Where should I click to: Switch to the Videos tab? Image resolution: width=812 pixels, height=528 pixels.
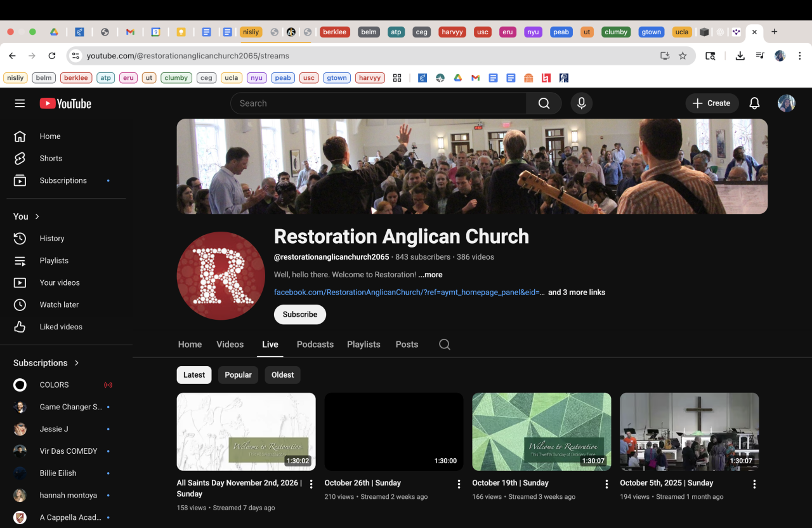pos(230,345)
